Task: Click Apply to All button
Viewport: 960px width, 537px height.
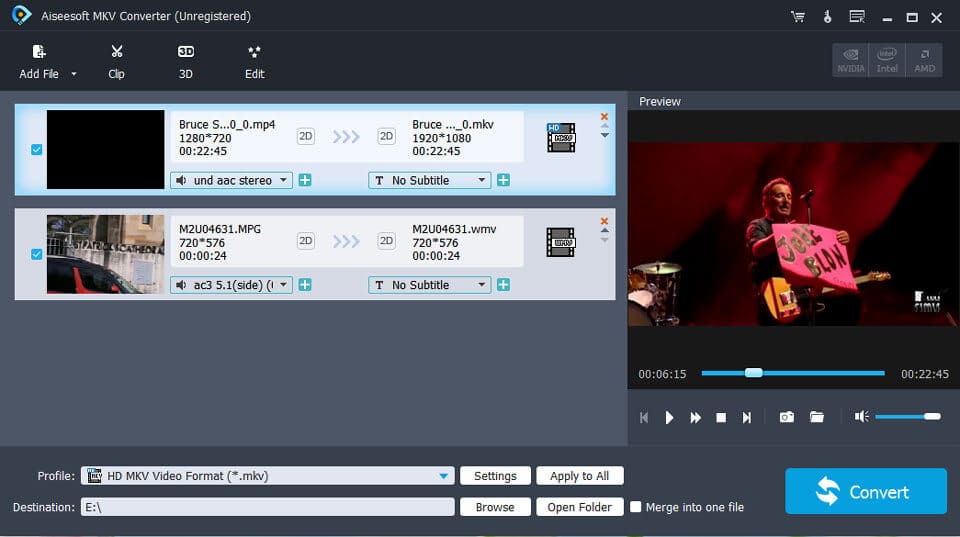Action: click(580, 476)
